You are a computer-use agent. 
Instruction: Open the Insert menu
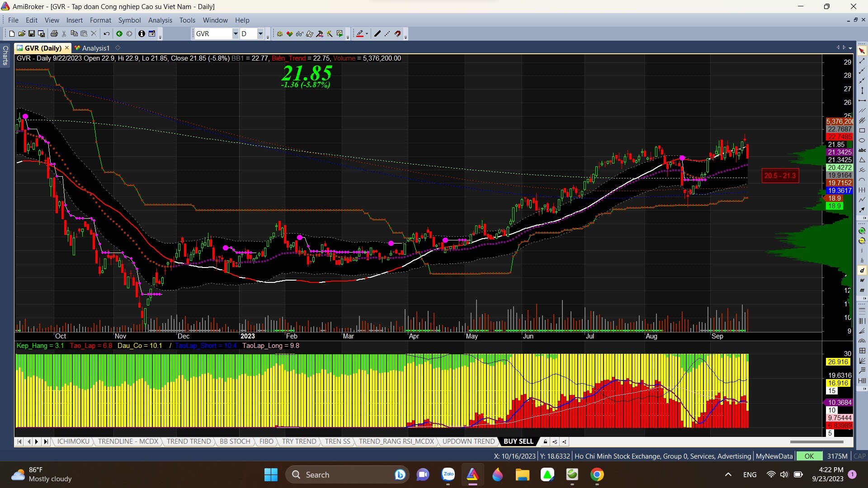point(75,20)
